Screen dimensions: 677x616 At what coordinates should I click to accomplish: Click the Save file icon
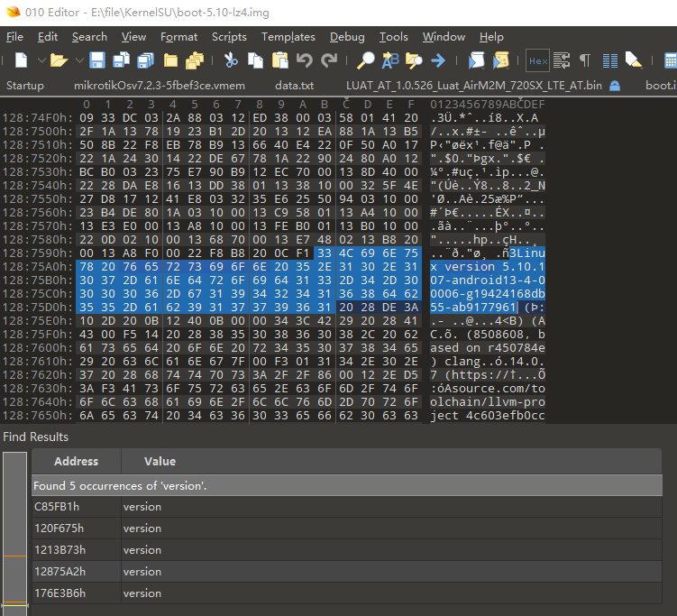pyautogui.click(x=96, y=60)
